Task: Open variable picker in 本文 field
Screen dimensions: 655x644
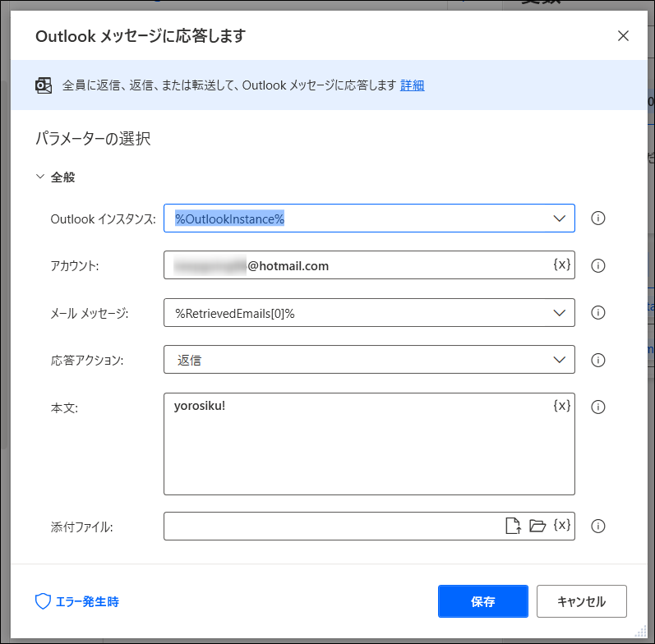Action: pos(562,406)
